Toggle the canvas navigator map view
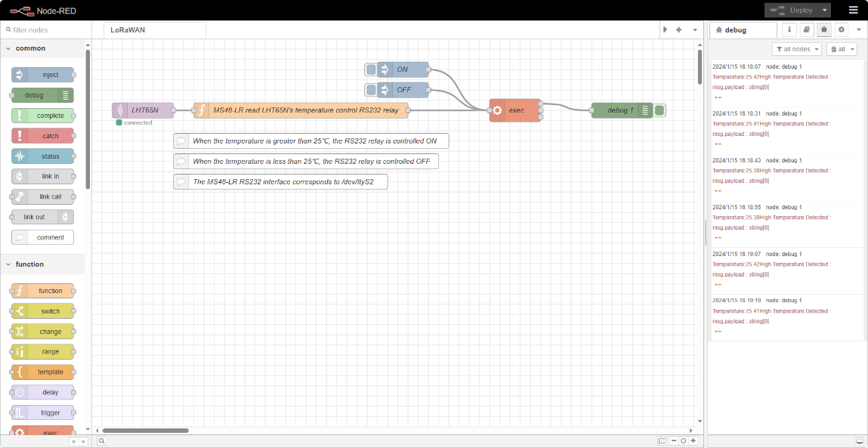868x448 pixels. pos(662,440)
